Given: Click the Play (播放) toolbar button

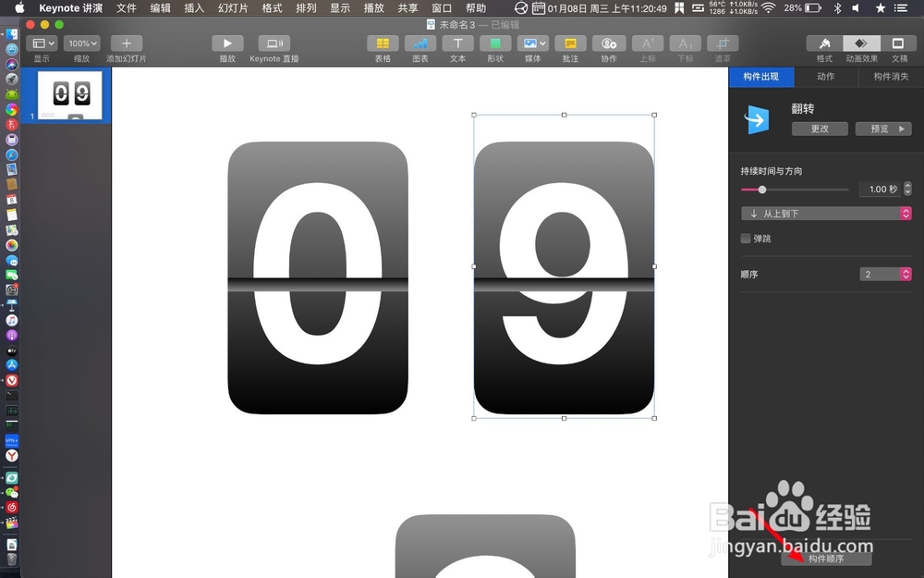Looking at the screenshot, I should pos(227,43).
